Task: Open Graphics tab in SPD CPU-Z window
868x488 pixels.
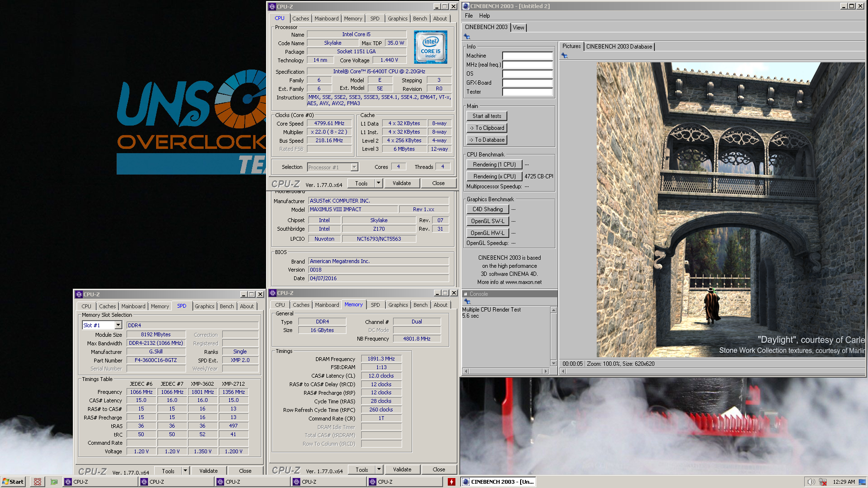Action: 204,306
